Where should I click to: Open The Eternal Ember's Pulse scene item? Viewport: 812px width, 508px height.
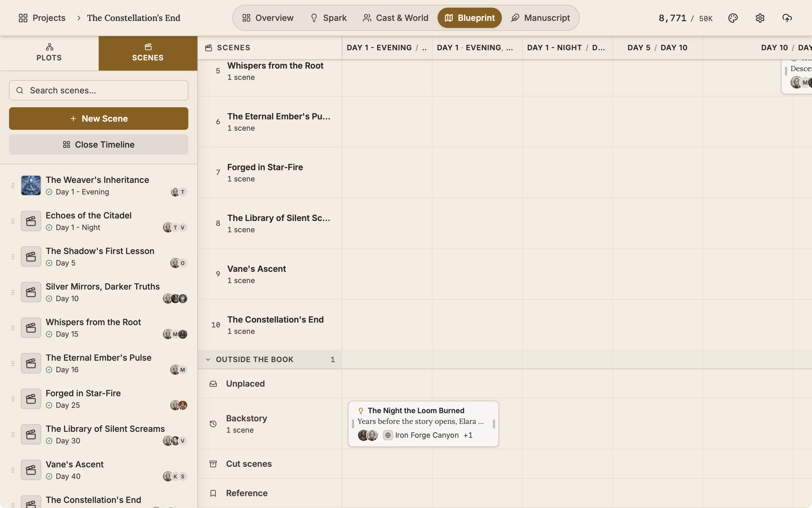(99, 364)
